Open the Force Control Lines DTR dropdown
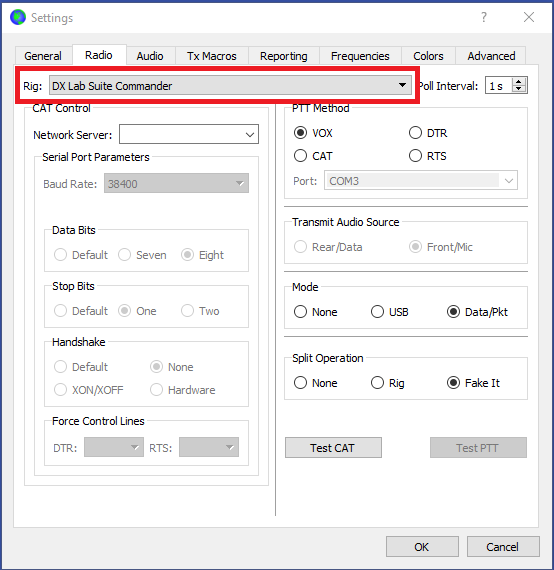The width and height of the screenshot is (554, 570). click(114, 447)
